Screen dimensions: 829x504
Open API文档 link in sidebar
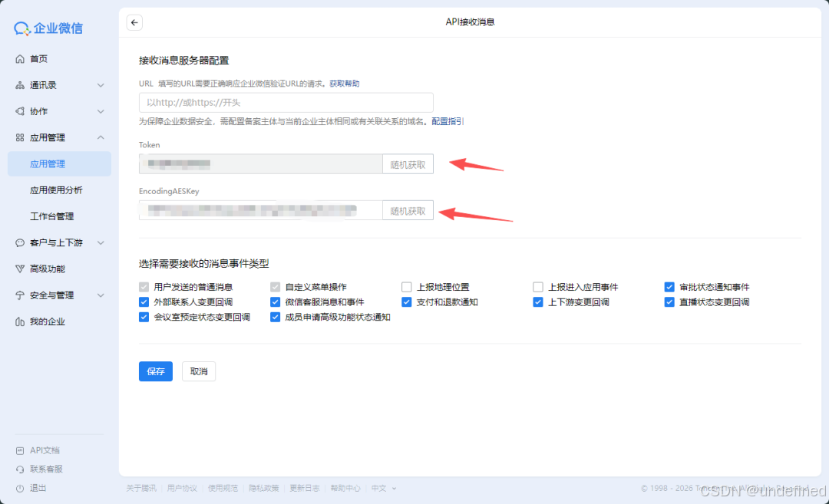[x=45, y=450]
